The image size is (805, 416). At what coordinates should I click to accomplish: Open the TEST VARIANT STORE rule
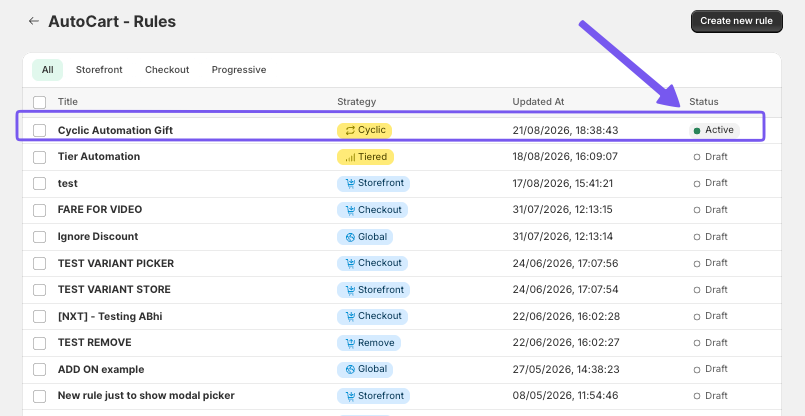click(x=114, y=290)
